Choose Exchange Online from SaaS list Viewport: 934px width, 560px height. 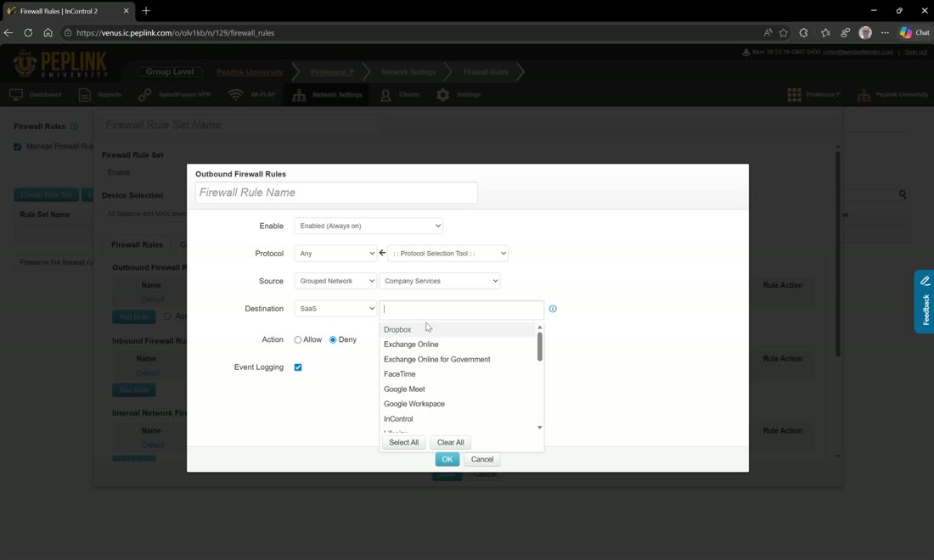coord(458,344)
